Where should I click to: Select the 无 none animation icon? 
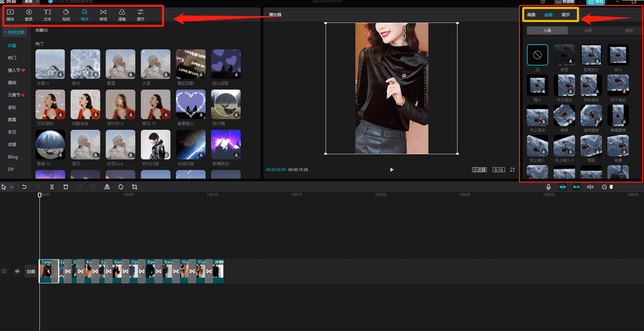[x=538, y=55]
